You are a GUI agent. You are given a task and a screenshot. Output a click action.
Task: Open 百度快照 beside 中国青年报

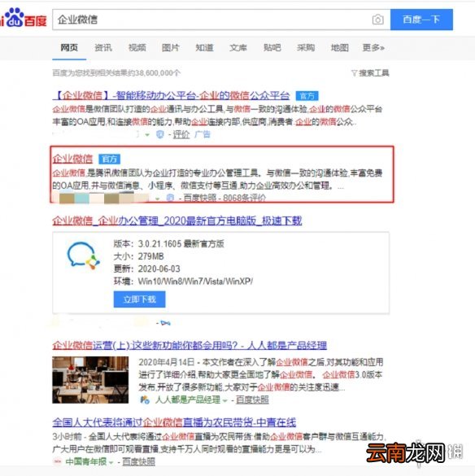[x=139, y=462]
